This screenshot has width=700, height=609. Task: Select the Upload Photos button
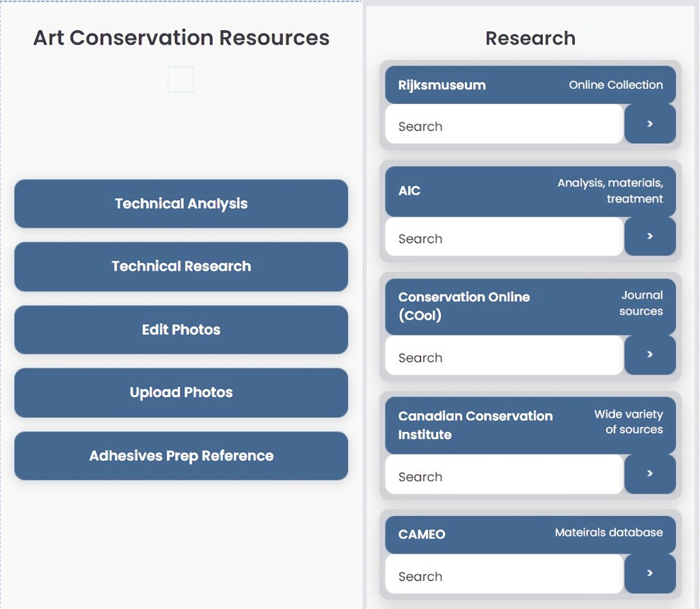[x=181, y=392]
